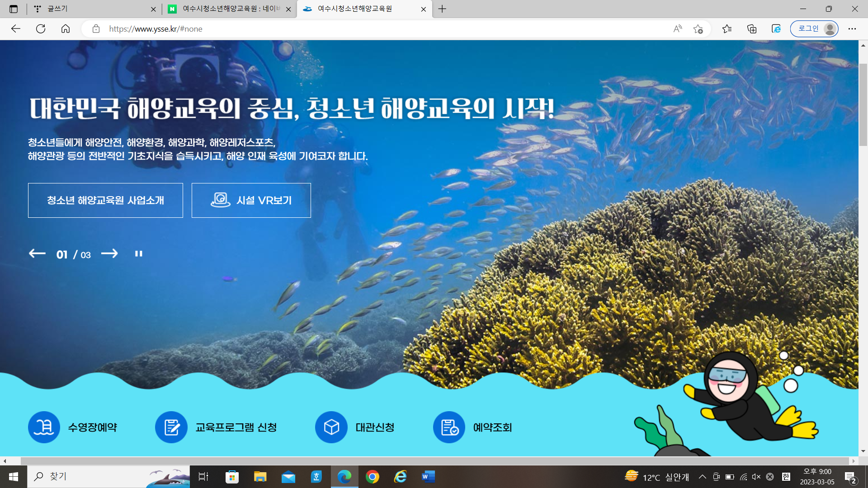Open 시설 VR보기
The image size is (868, 488).
point(251,200)
